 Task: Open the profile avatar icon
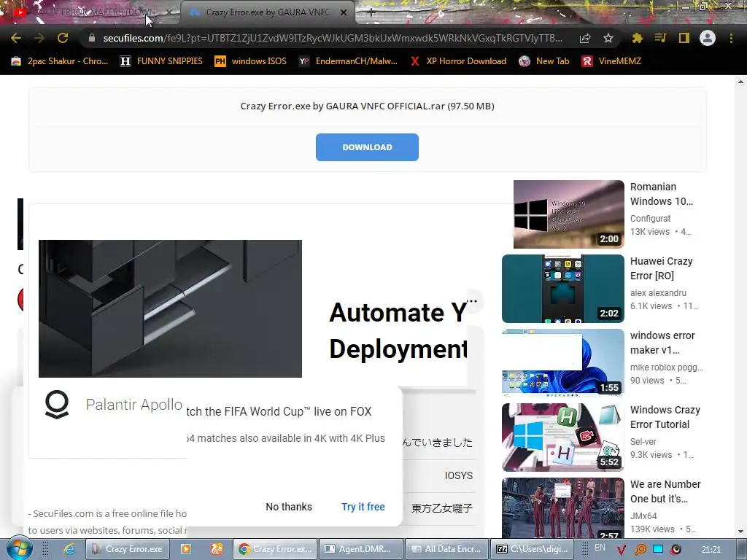pyautogui.click(x=708, y=38)
